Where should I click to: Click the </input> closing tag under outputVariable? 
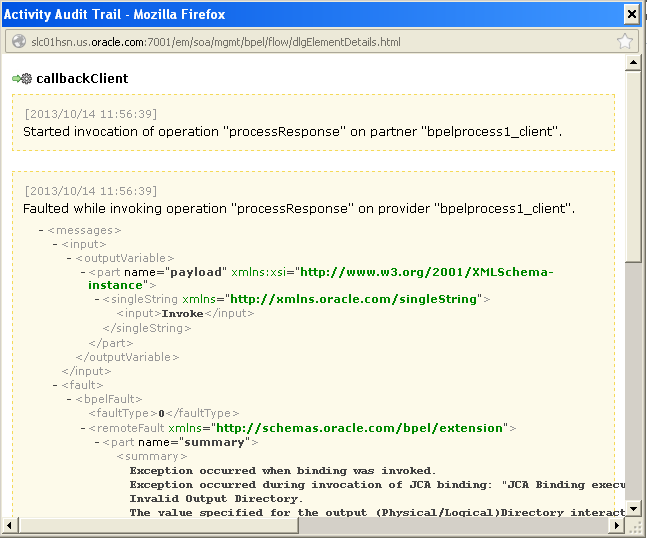(x=86, y=371)
